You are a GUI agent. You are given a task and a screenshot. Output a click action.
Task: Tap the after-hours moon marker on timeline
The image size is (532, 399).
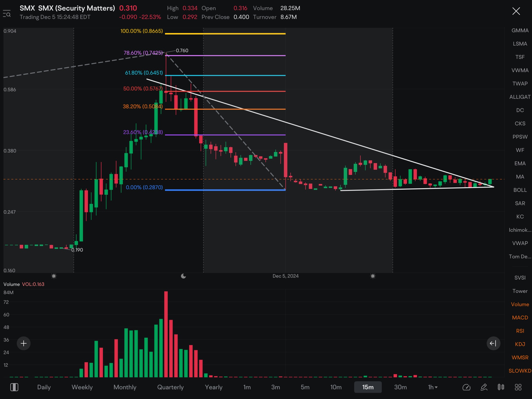pyautogui.click(x=183, y=276)
